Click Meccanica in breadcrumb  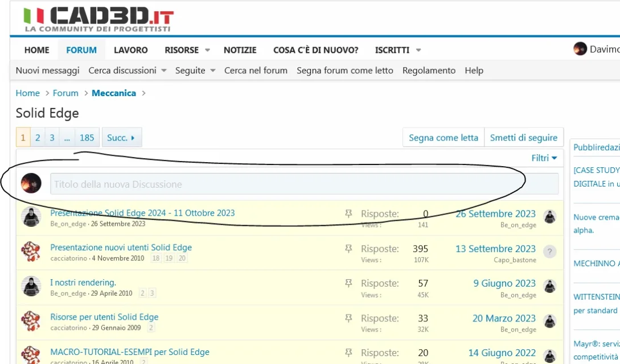click(114, 93)
